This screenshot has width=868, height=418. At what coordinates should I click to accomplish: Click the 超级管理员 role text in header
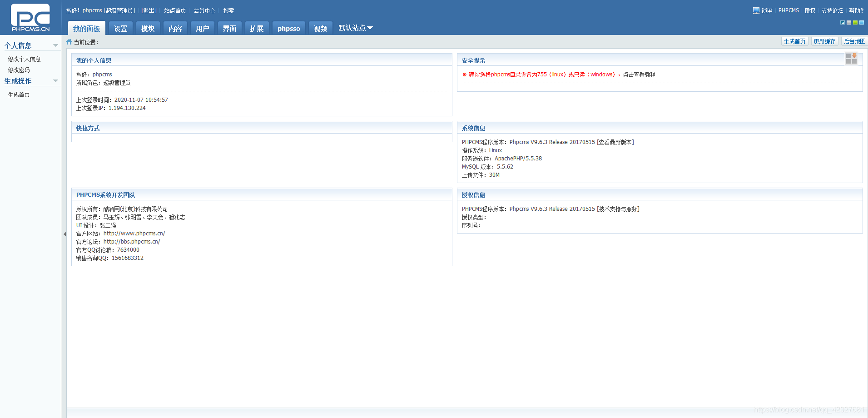click(x=120, y=10)
